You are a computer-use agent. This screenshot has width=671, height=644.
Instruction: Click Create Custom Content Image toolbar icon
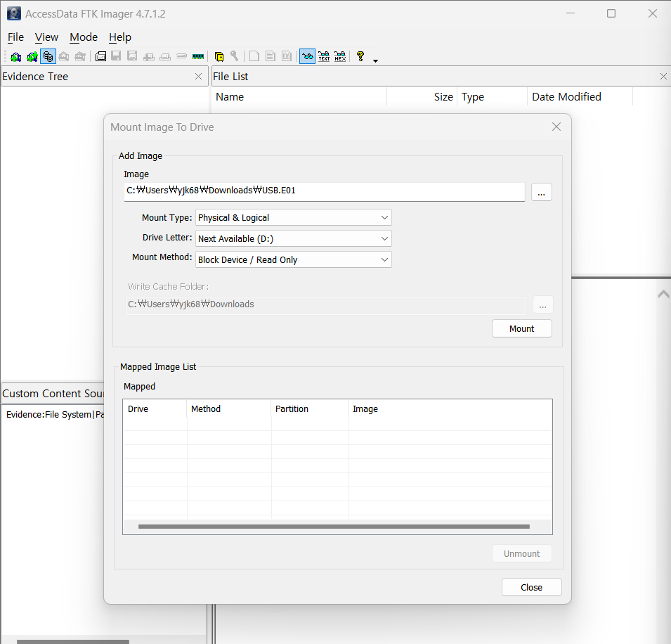point(165,56)
